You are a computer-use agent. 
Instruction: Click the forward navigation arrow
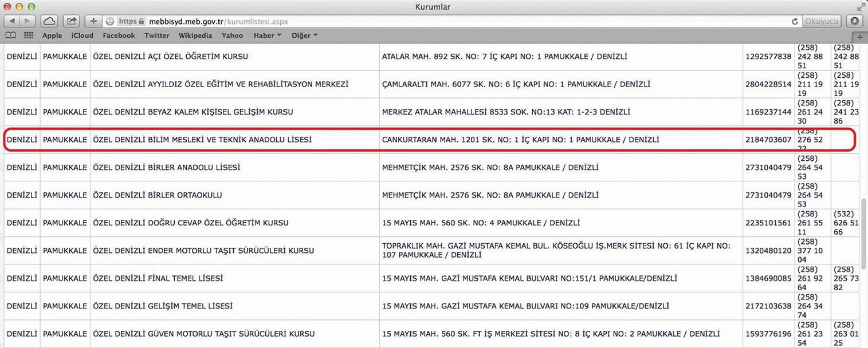pyautogui.click(x=27, y=21)
